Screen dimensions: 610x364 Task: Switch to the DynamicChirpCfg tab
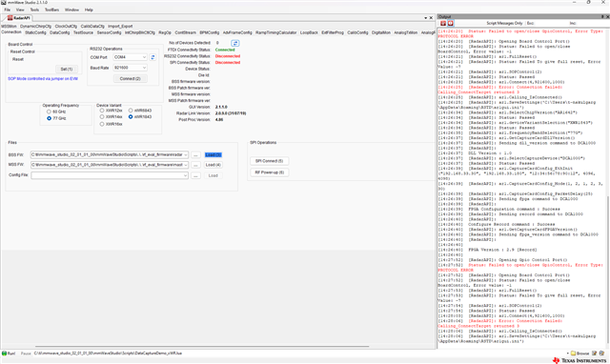[x=36, y=27]
